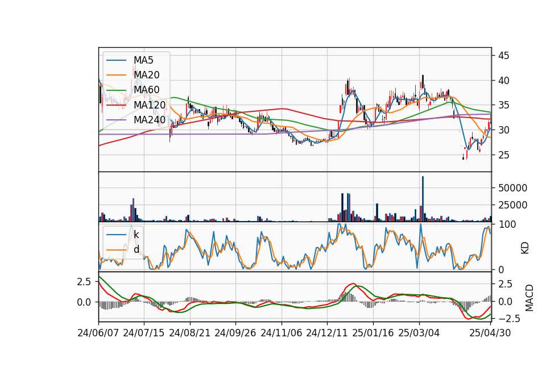Click the price axis value 45

(x=503, y=56)
